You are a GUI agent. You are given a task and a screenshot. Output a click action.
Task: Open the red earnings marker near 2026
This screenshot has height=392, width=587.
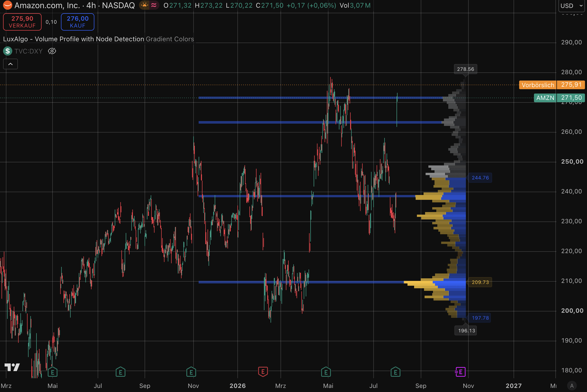263,372
